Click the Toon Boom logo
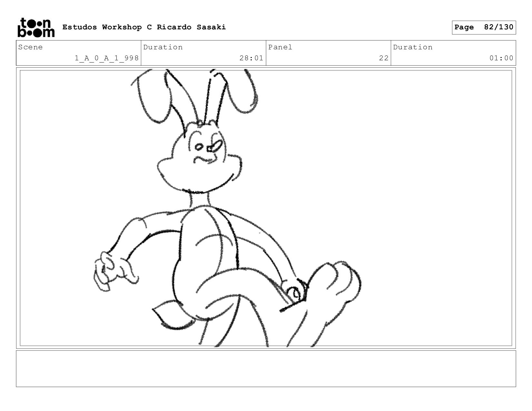Image resolution: width=532 pixels, height=411 pixels. (36, 27)
